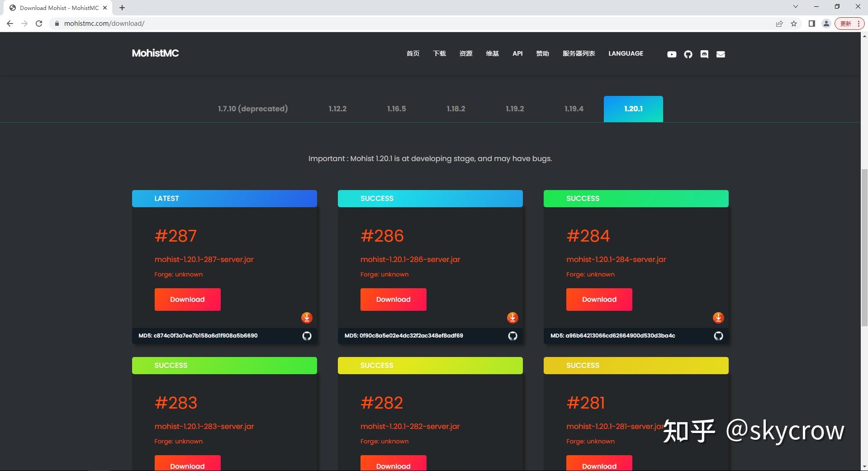Open a new browser tab with plus
The height and width of the screenshot is (471, 868).
(122, 8)
